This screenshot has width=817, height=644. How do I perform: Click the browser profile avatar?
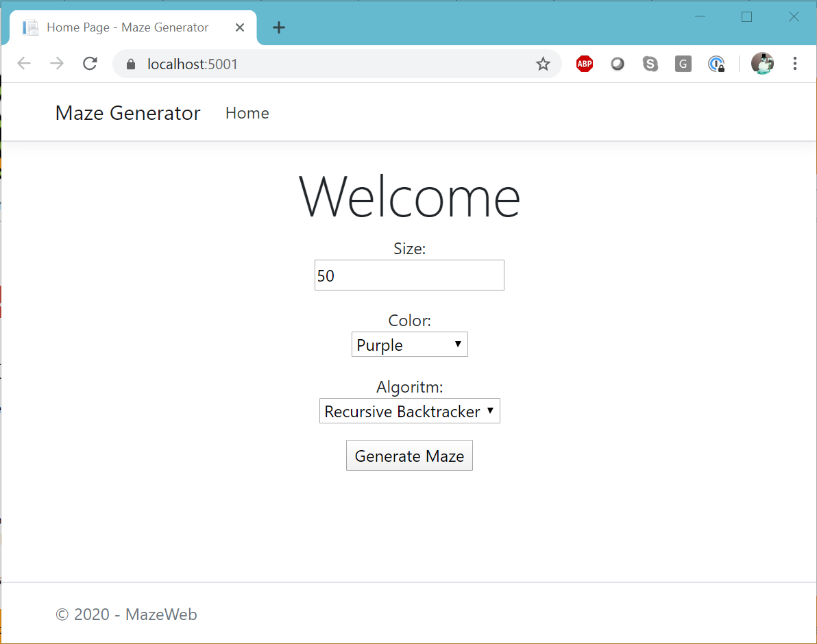click(762, 63)
